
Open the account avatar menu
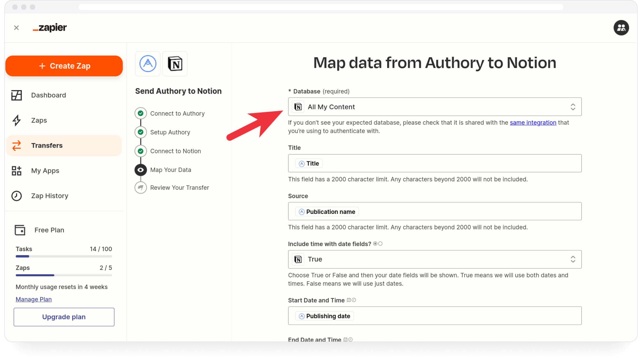621,28
